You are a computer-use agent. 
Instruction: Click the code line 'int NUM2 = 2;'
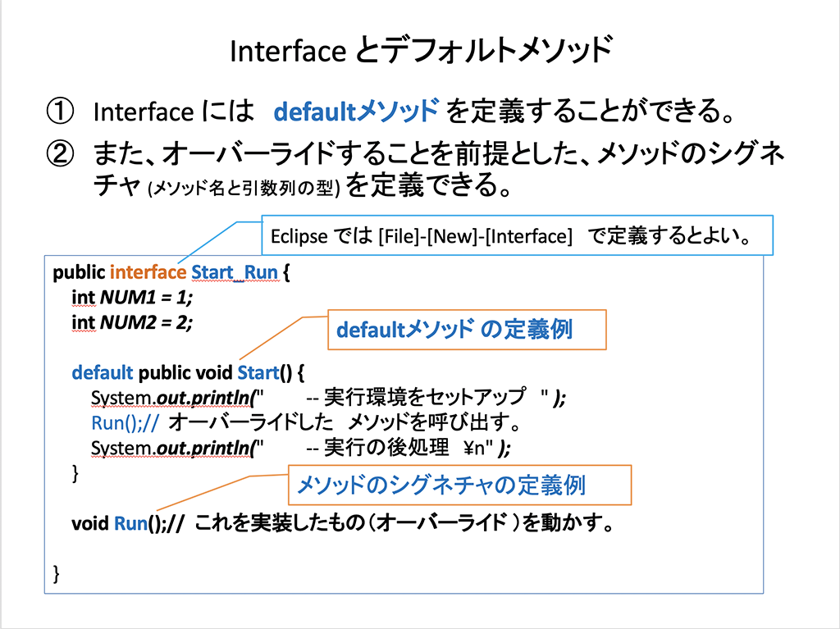(132, 322)
